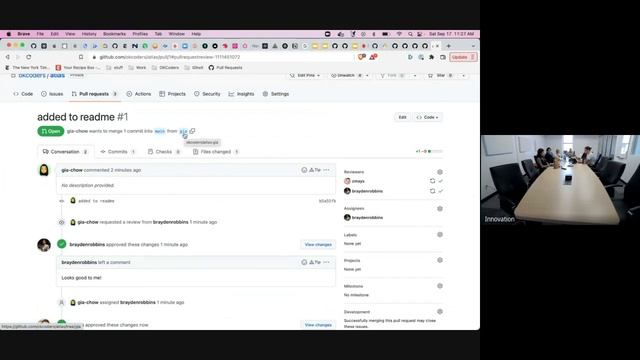Click braydenrobbins' avatar beside approval
Screen dimensions: 640x360
point(44,245)
